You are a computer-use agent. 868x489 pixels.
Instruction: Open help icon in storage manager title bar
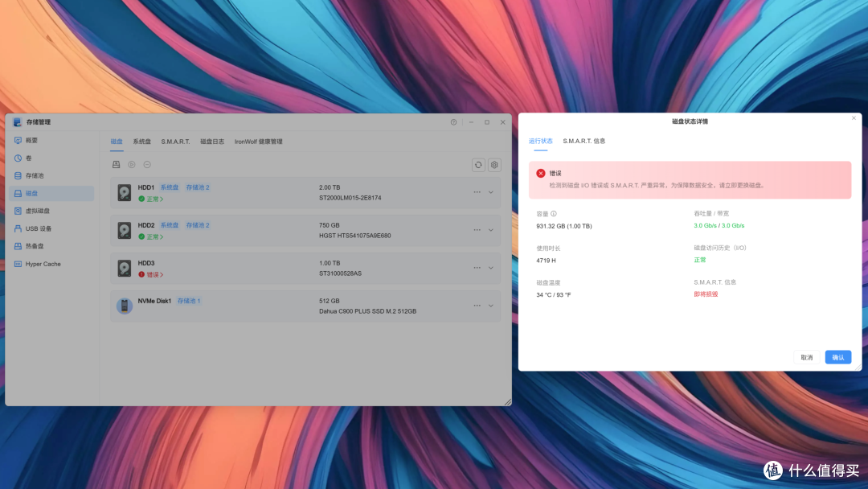tap(453, 121)
